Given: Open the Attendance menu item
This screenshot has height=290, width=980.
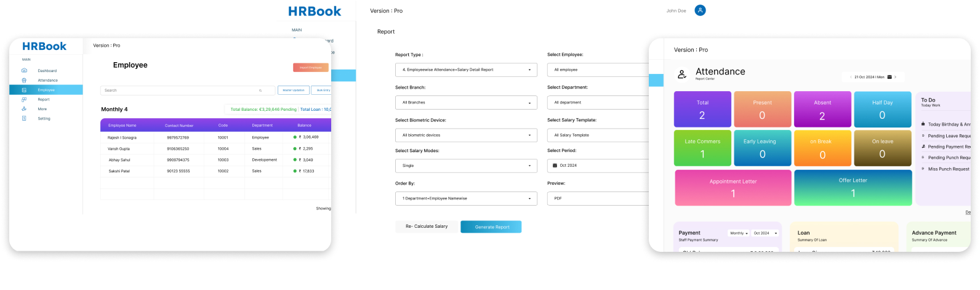Looking at the screenshot, I should pyautogui.click(x=47, y=80).
